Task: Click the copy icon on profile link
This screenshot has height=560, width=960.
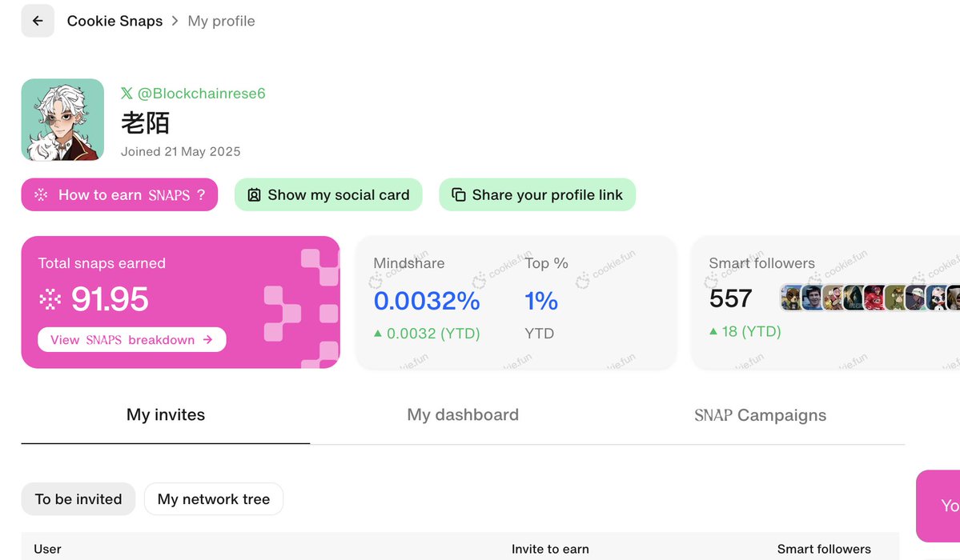Action: point(459,194)
